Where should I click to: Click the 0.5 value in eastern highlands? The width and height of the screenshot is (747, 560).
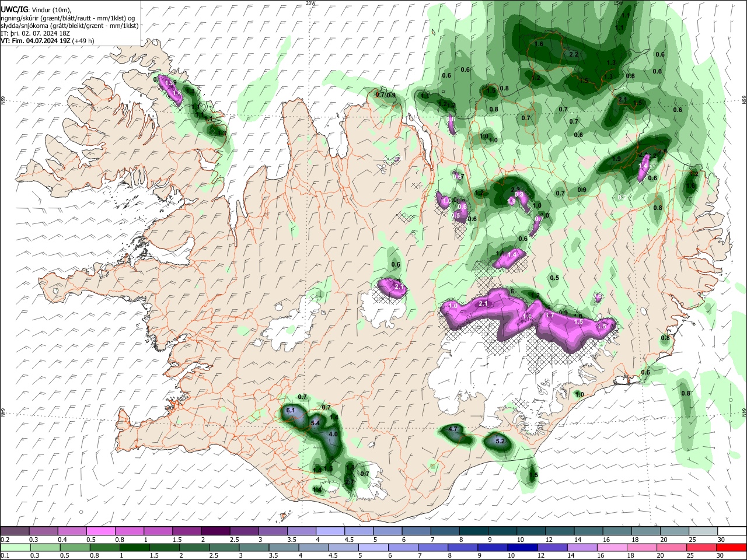click(x=554, y=278)
